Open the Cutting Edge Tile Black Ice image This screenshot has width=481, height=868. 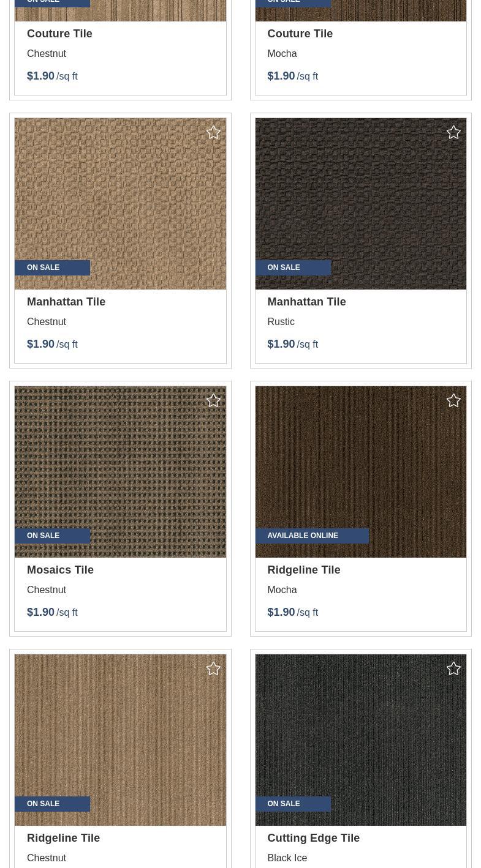360,740
